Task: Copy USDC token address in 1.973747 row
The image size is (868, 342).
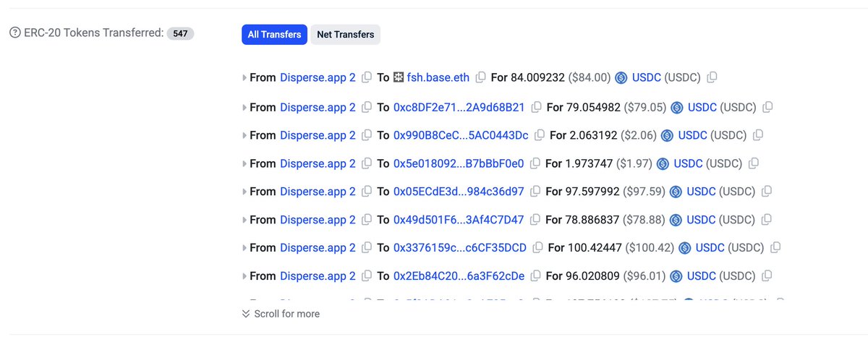Action: point(754,163)
